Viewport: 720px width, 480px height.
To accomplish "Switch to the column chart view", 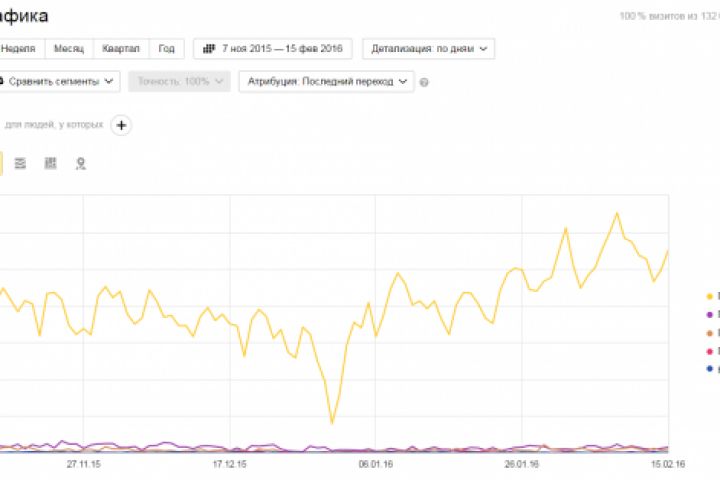I will [x=50, y=163].
